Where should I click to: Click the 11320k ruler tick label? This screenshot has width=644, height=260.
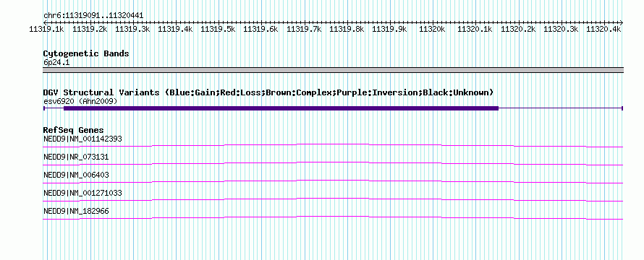click(x=432, y=29)
